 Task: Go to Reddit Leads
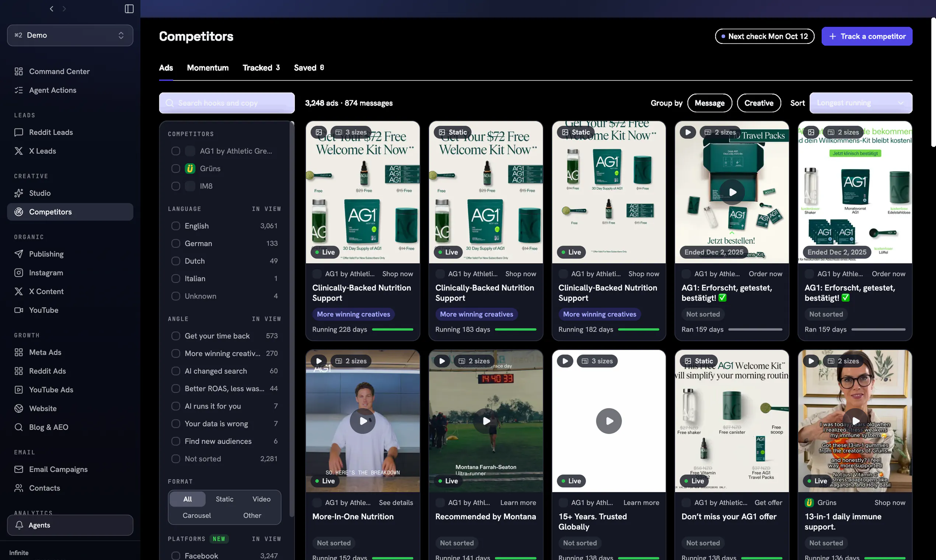[70, 133]
